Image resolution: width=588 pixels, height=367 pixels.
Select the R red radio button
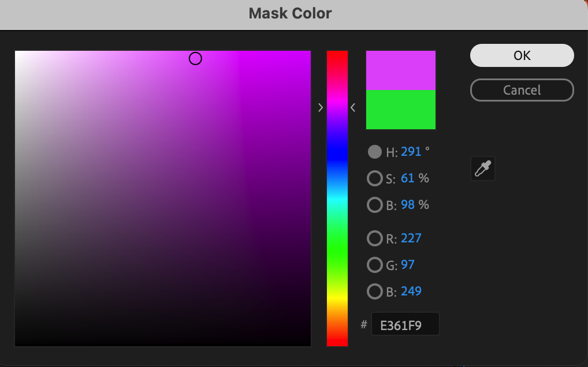coord(375,238)
